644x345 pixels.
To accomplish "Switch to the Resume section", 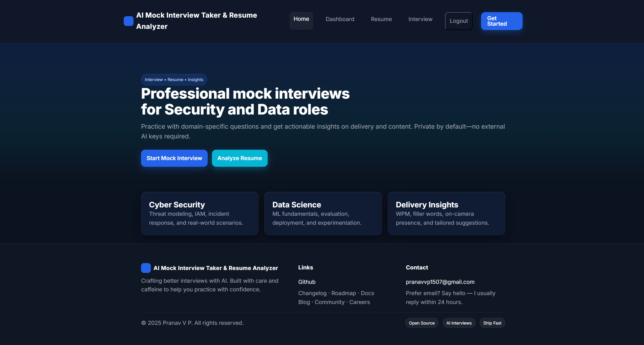I will [381, 19].
